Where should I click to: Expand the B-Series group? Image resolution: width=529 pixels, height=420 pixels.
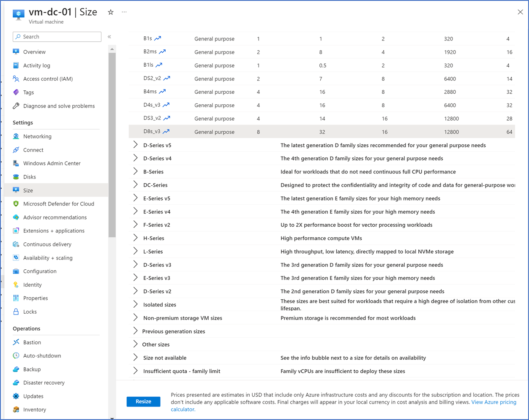(x=135, y=171)
